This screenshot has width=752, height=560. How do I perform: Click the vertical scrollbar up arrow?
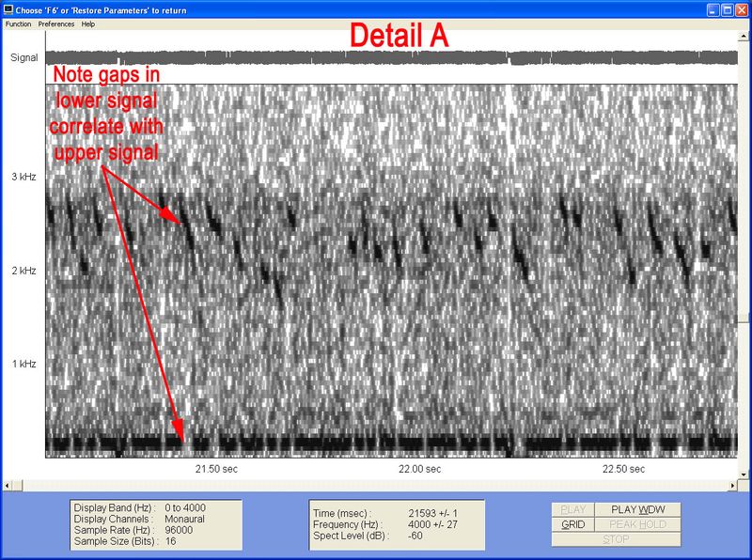(x=744, y=36)
